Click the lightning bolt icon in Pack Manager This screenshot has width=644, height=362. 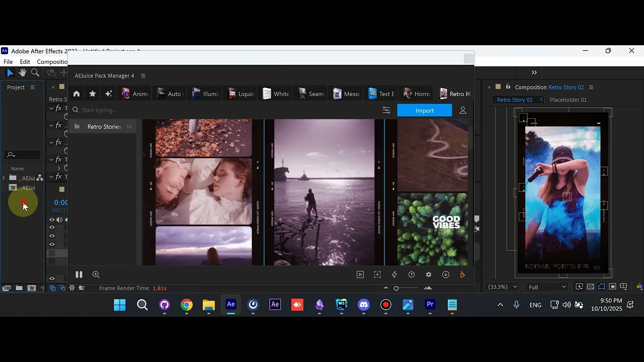pos(394,275)
